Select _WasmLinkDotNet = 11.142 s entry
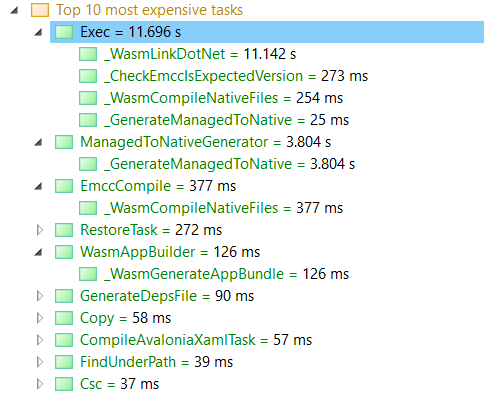Viewport: 484px width, 396px height. click(x=200, y=54)
